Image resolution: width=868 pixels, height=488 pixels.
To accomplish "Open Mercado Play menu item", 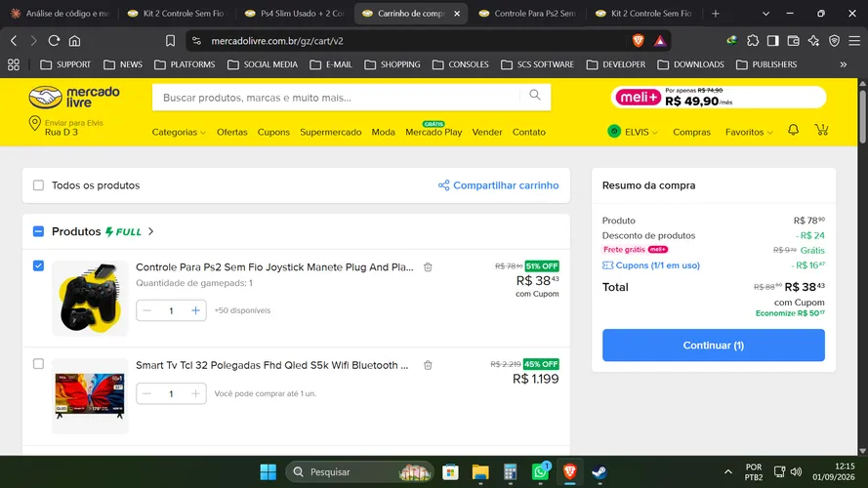I will click(x=434, y=131).
